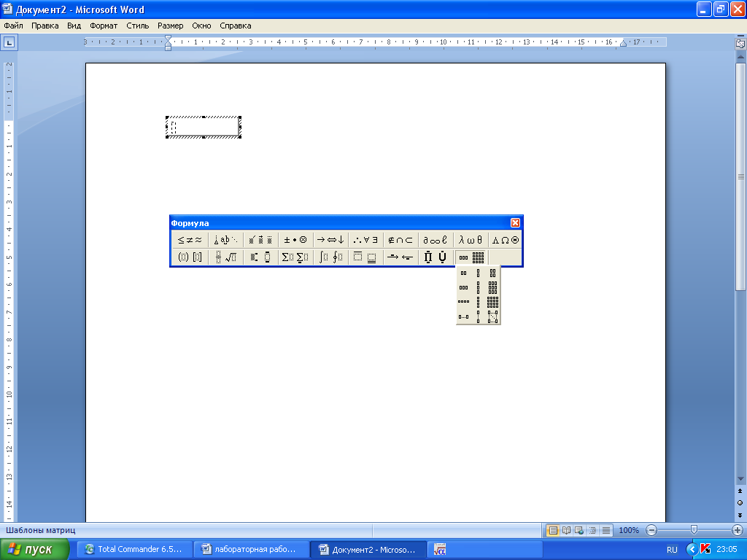Open the operator symbols palette (±•⊗)
This screenshot has height=560, width=747.
(295, 240)
